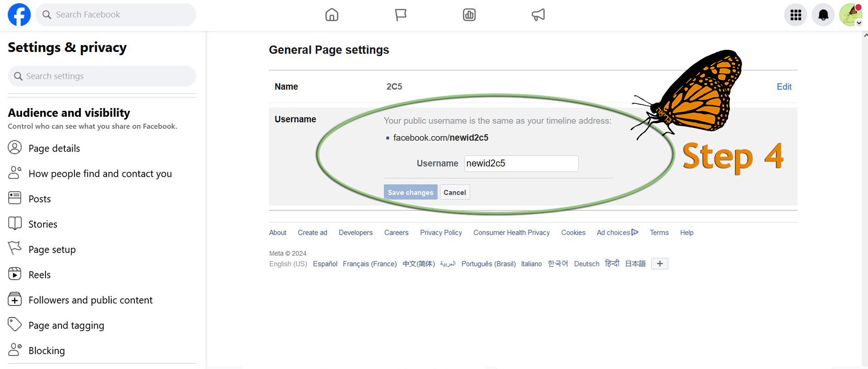Viewport: 868px width, 369px height.
Task: Open the Notifications bell
Action: [x=823, y=15]
